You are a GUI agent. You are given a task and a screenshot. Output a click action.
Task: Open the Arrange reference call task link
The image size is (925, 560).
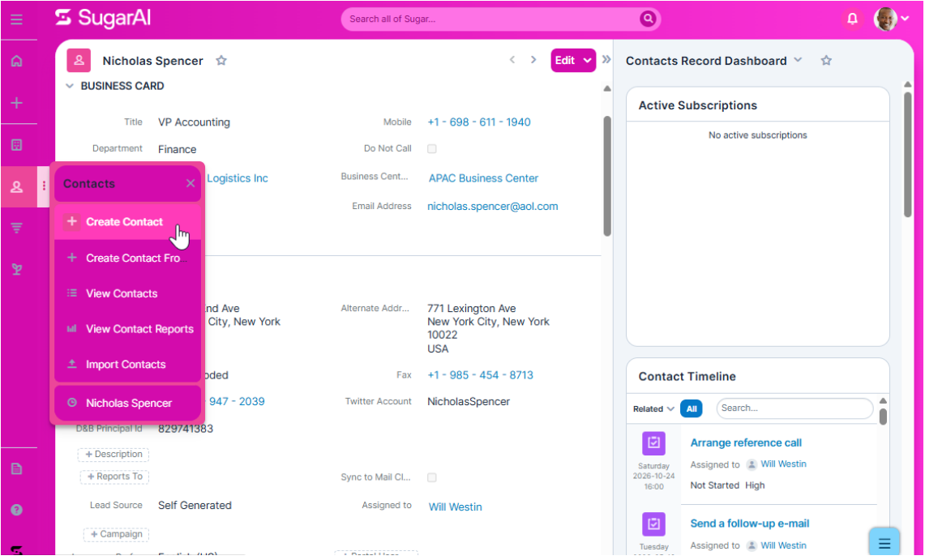pos(746,442)
